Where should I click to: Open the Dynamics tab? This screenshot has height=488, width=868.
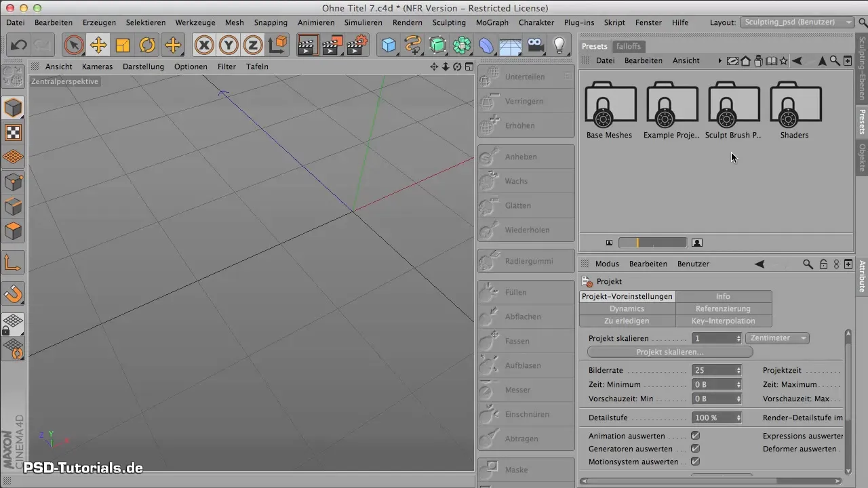[627, 308]
